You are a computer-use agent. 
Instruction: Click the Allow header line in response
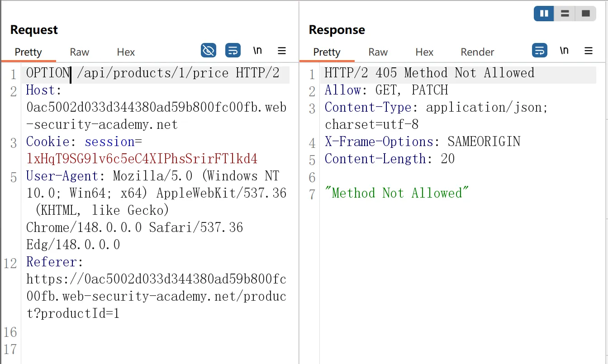(386, 90)
